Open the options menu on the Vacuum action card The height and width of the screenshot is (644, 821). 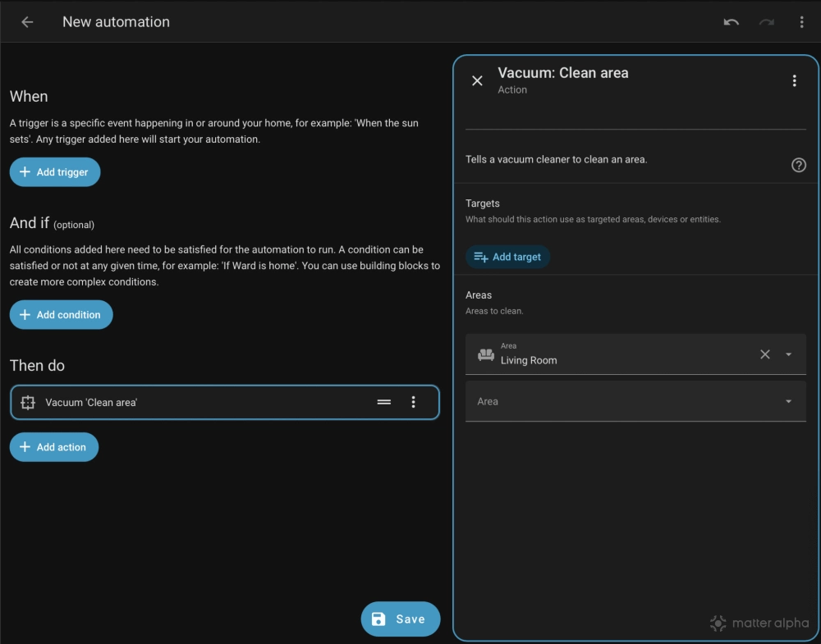(x=414, y=402)
